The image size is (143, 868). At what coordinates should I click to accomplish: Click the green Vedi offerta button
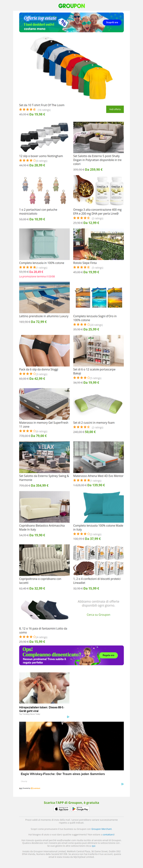pos(115,109)
